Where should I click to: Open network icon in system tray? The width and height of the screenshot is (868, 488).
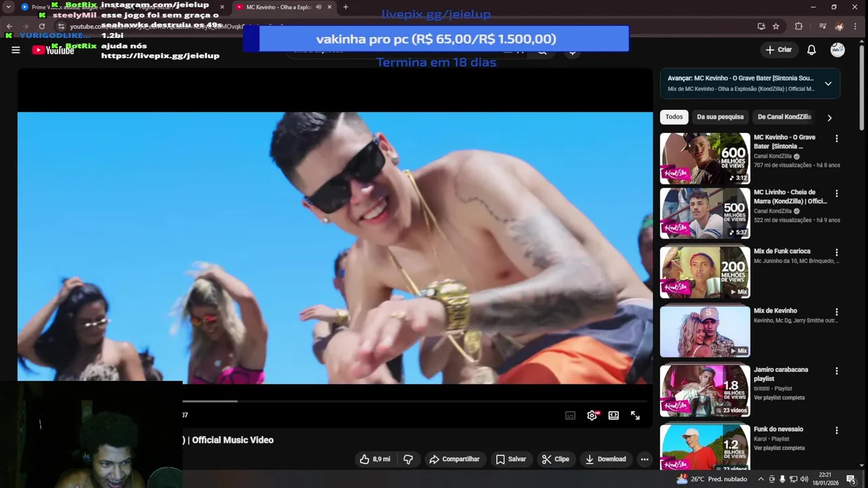pyautogui.click(x=793, y=479)
